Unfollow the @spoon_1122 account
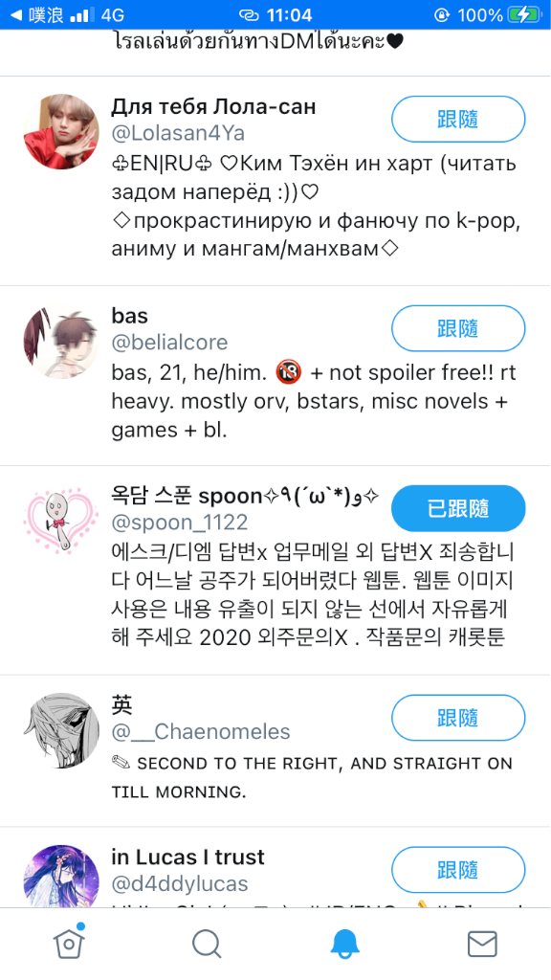 (x=458, y=508)
